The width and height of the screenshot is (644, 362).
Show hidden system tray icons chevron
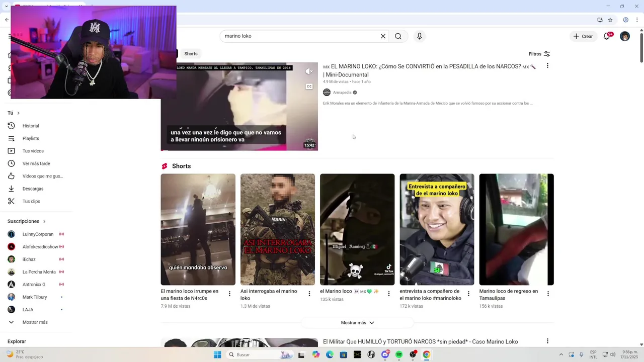click(561, 354)
